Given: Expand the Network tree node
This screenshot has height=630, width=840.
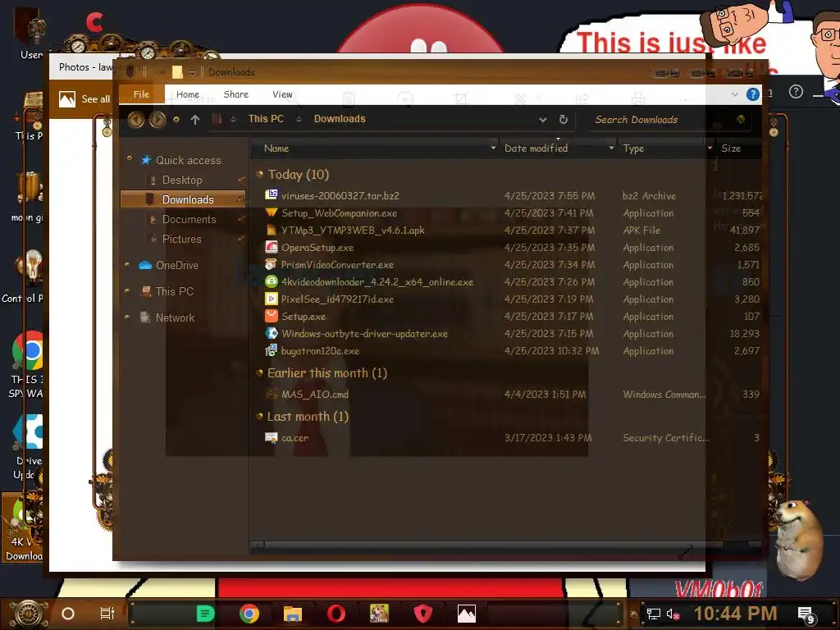Looking at the screenshot, I should pyautogui.click(x=127, y=317).
